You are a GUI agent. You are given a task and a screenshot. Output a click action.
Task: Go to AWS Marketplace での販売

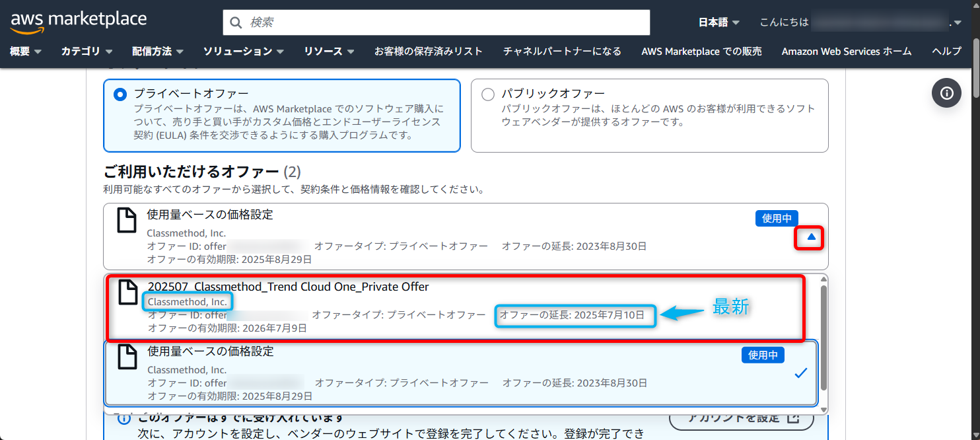tap(701, 51)
